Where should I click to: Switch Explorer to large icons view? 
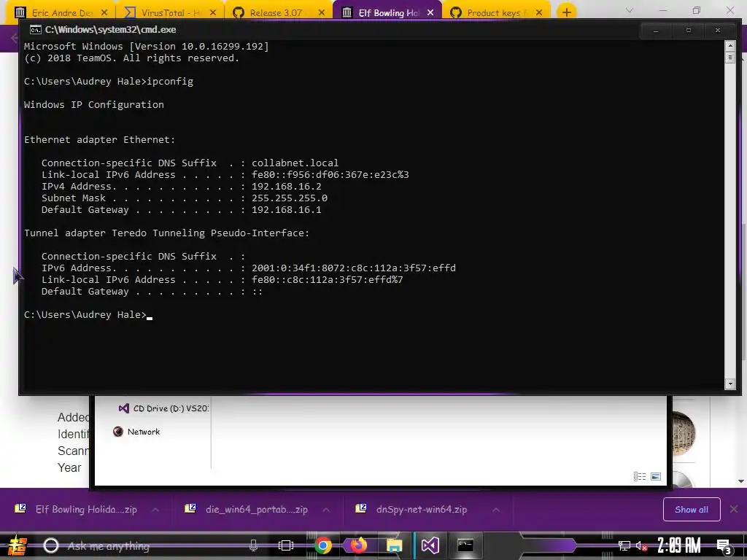tap(656, 476)
